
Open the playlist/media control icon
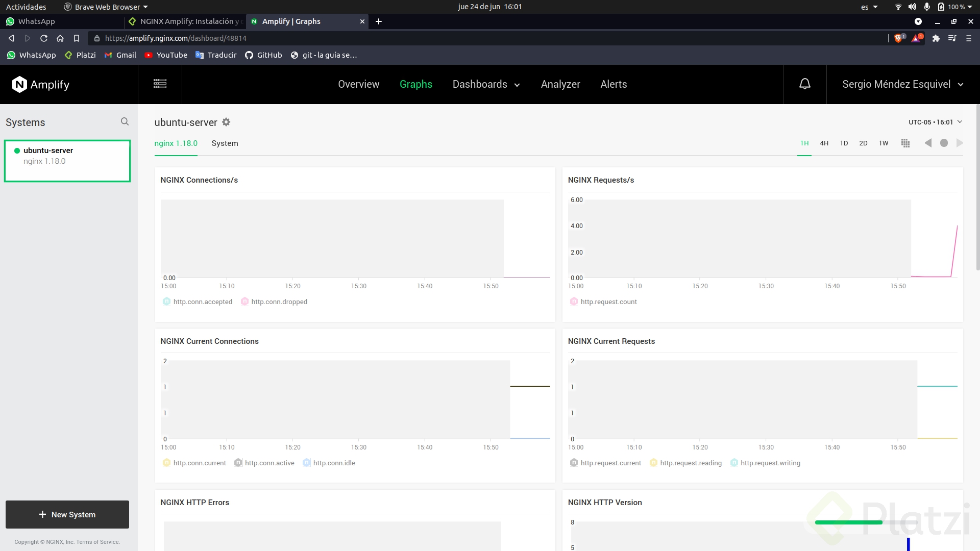click(x=952, y=38)
